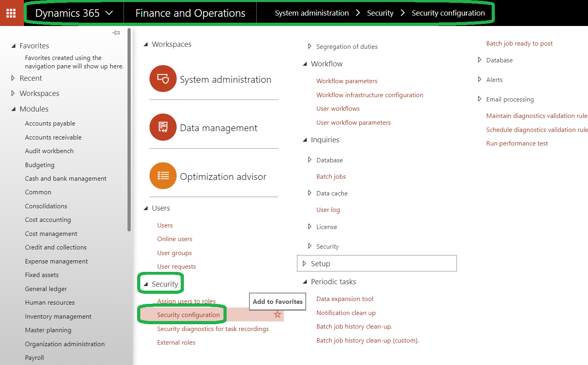Screen dimensions: 588x365
Task: Click the Security breadcrumb item
Action: 380,12
